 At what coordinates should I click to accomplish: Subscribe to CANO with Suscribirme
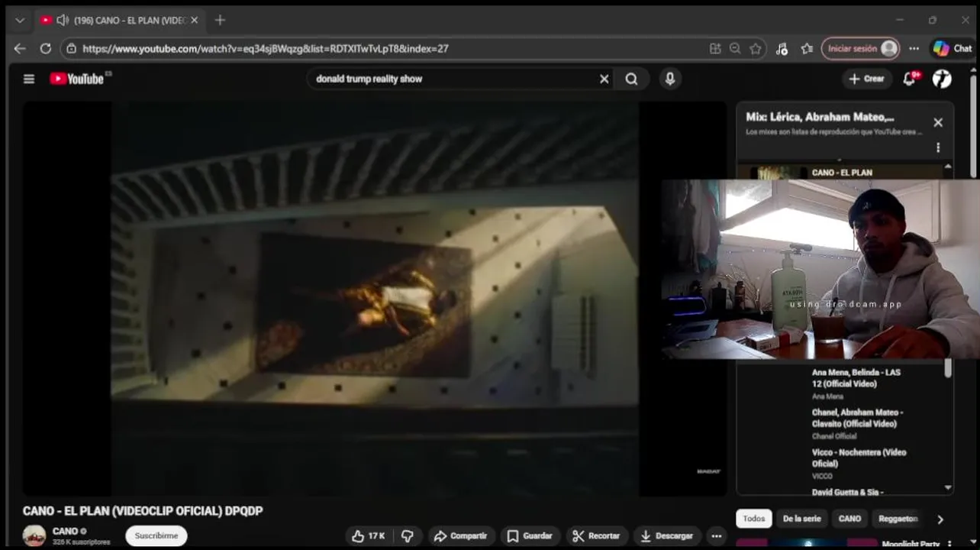tap(156, 535)
